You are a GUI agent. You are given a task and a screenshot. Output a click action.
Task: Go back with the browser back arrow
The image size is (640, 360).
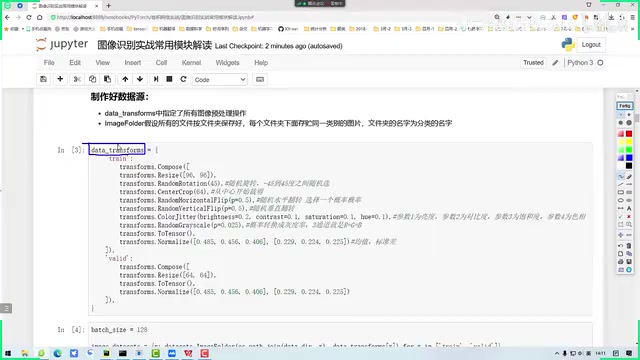(x=7, y=17)
